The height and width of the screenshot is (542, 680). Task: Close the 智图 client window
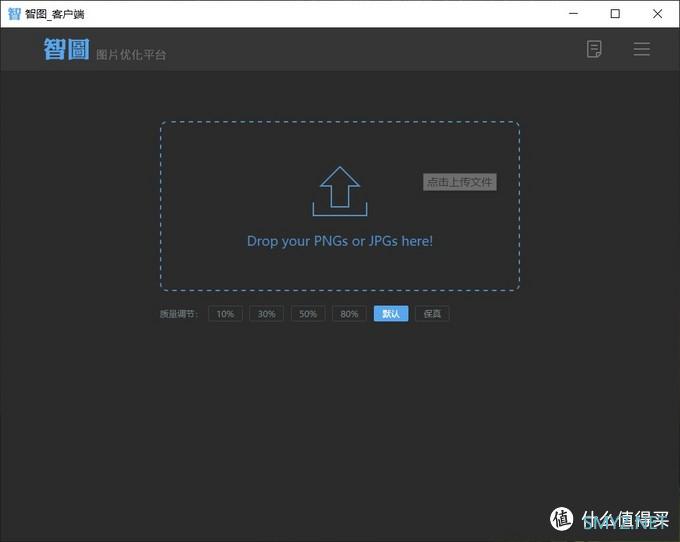pos(657,14)
